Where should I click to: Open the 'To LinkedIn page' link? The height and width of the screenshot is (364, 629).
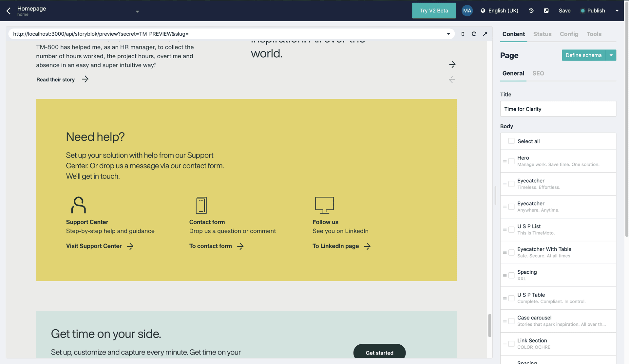tap(335, 246)
